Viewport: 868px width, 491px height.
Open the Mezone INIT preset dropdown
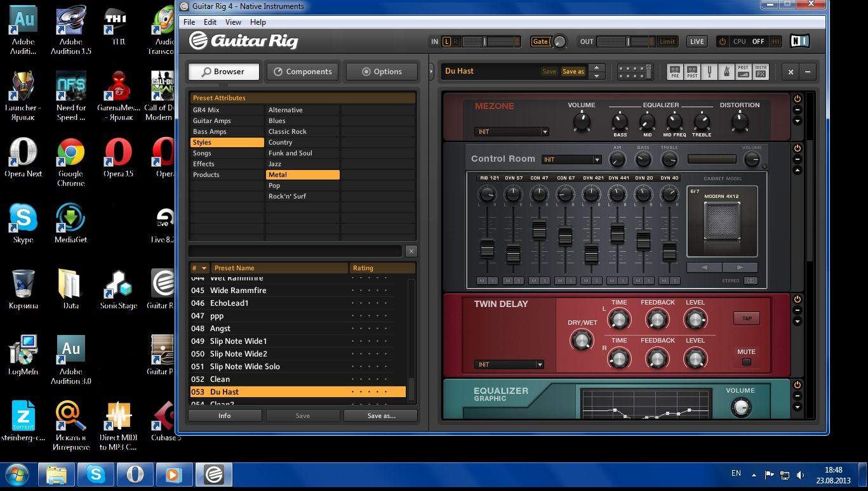click(511, 132)
